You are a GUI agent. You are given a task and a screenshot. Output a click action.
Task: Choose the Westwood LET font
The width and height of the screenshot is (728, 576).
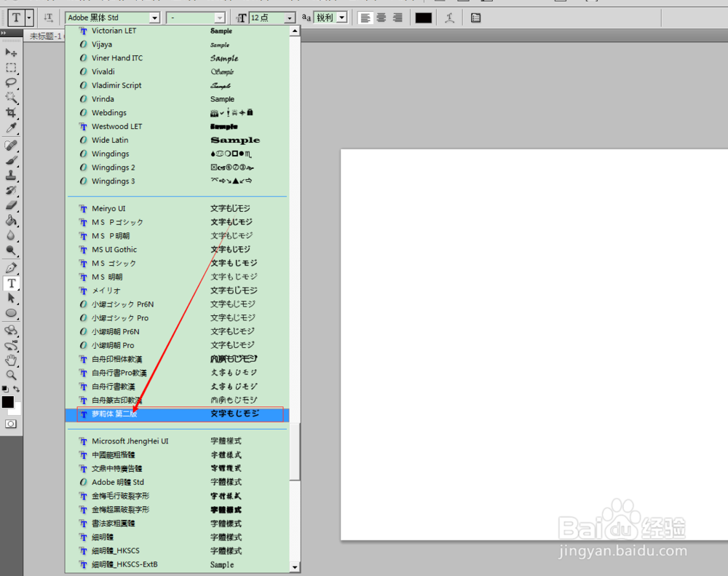click(178, 127)
